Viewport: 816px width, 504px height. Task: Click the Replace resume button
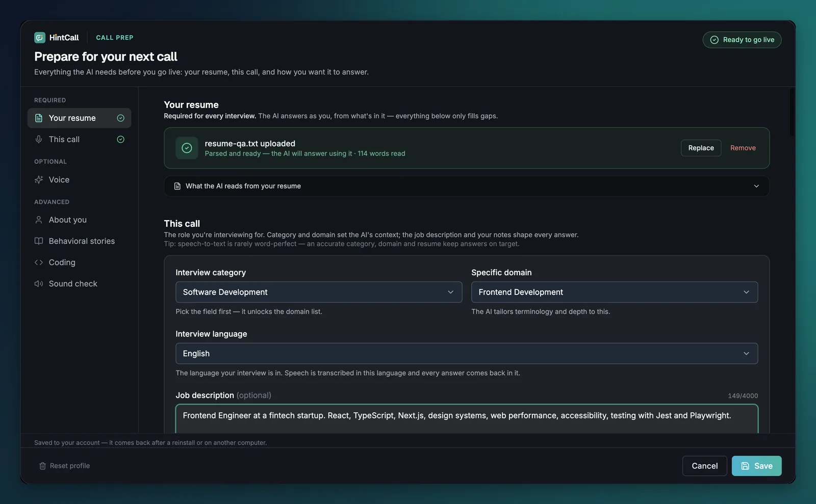coord(701,148)
